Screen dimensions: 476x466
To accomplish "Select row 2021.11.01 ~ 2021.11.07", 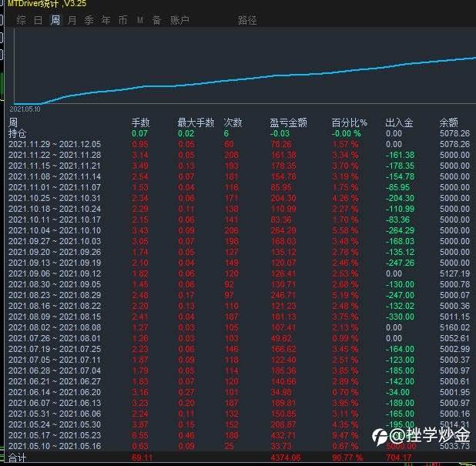I will coord(239,187).
